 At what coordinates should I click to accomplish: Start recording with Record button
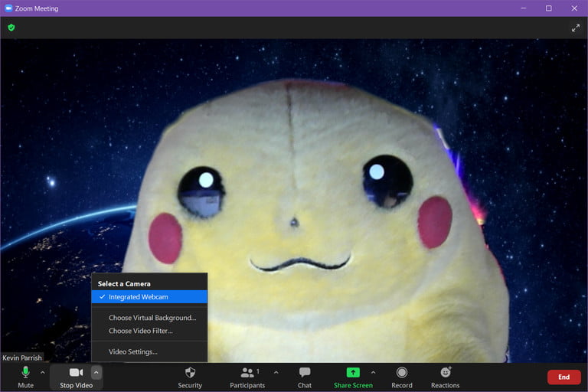pos(401,376)
